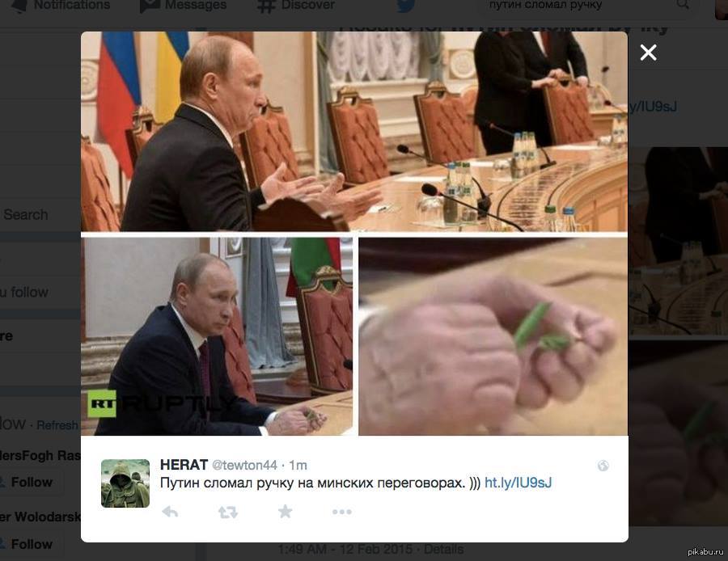The image size is (728, 561).
Task: Retweet the HERAT tweet
Action: [227, 512]
